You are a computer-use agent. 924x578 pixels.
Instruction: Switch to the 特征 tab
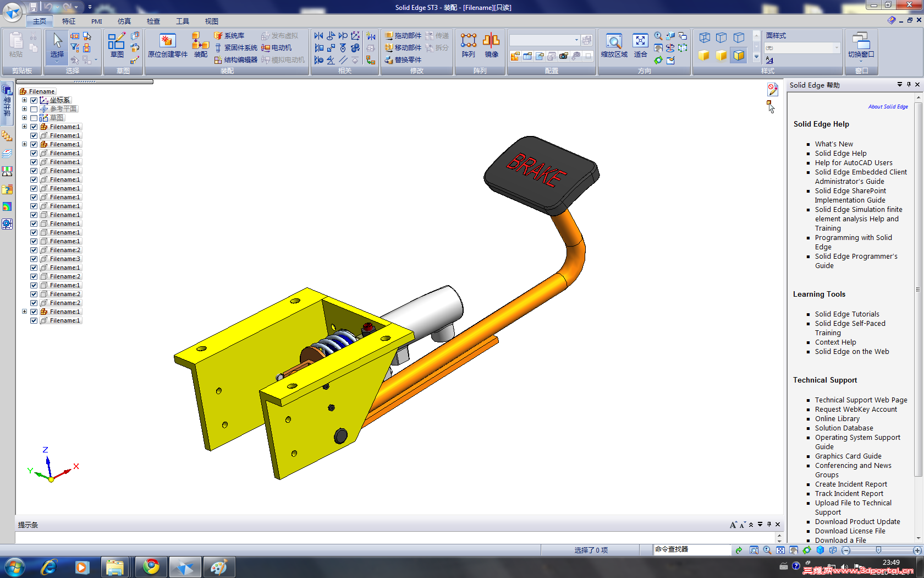[x=69, y=21]
